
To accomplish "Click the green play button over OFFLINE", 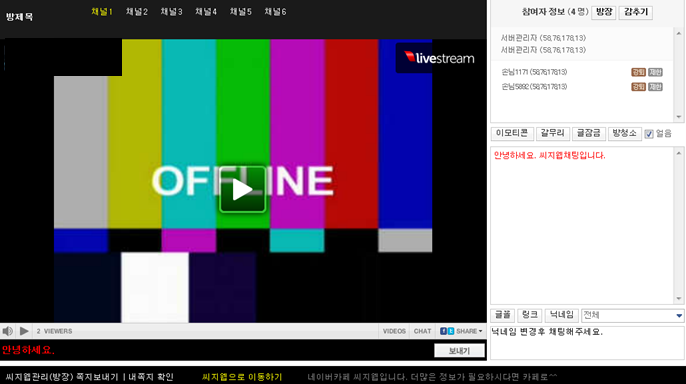I will pos(242,189).
